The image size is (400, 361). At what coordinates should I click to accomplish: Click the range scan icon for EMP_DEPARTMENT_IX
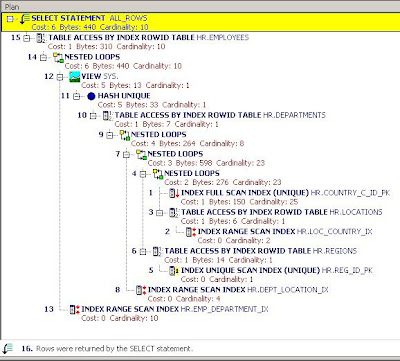pos(75,310)
